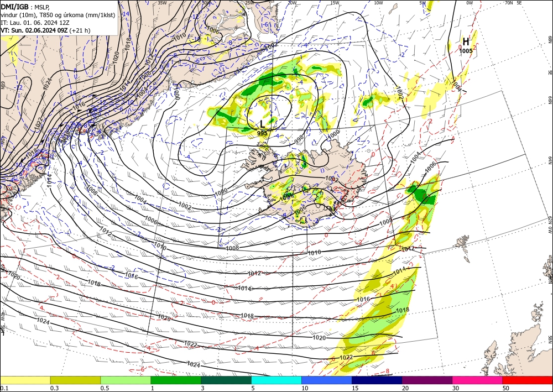Click the blue 10 mm legend swatch
The height and width of the screenshot is (392, 553).
pos(327,380)
